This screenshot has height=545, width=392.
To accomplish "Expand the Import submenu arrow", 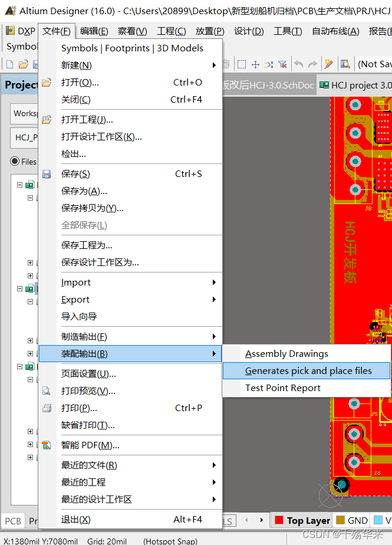I will (214, 282).
